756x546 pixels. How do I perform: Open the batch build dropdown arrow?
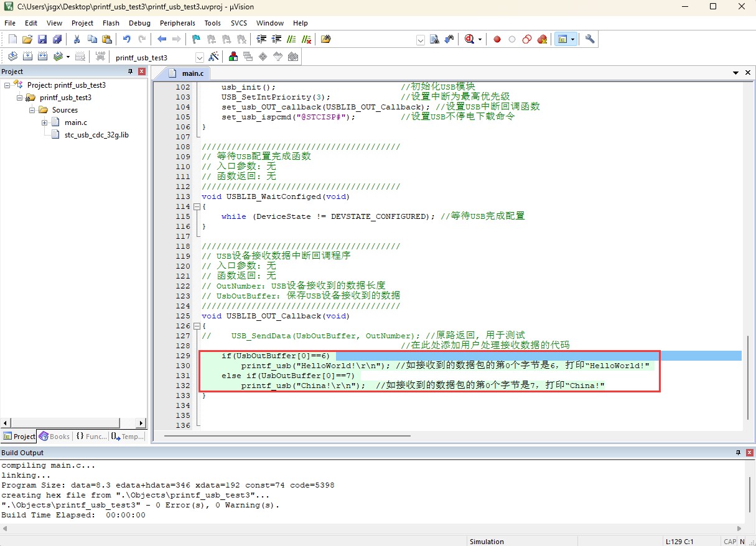pyautogui.click(x=68, y=57)
